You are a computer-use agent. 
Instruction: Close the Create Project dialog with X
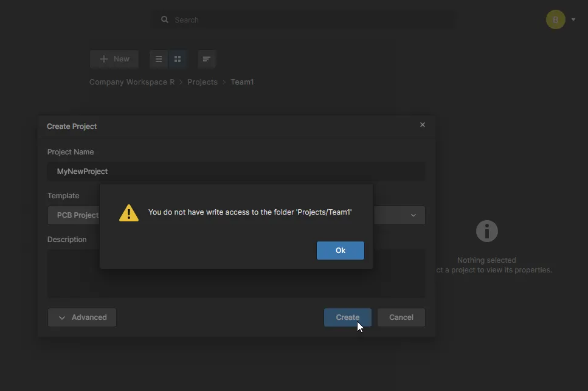click(422, 125)
